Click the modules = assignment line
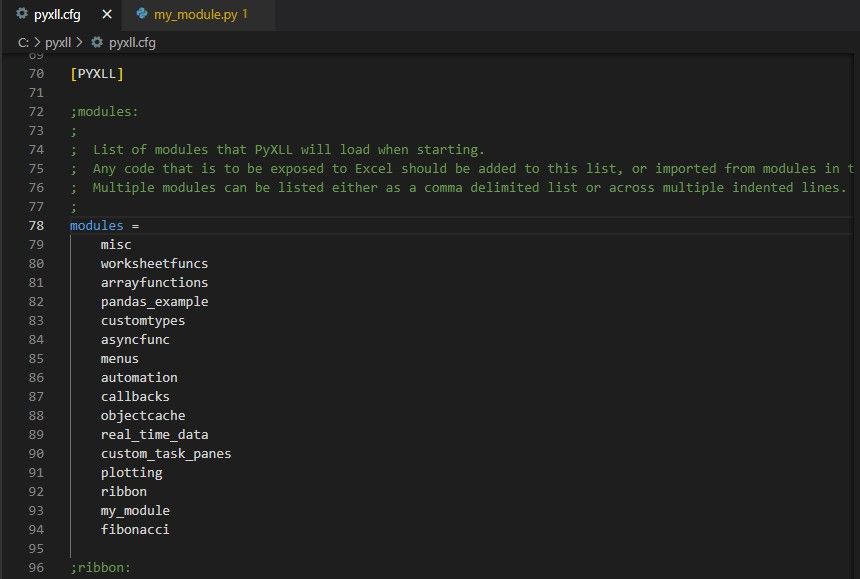The image size is (860, 579). point(104,225)
